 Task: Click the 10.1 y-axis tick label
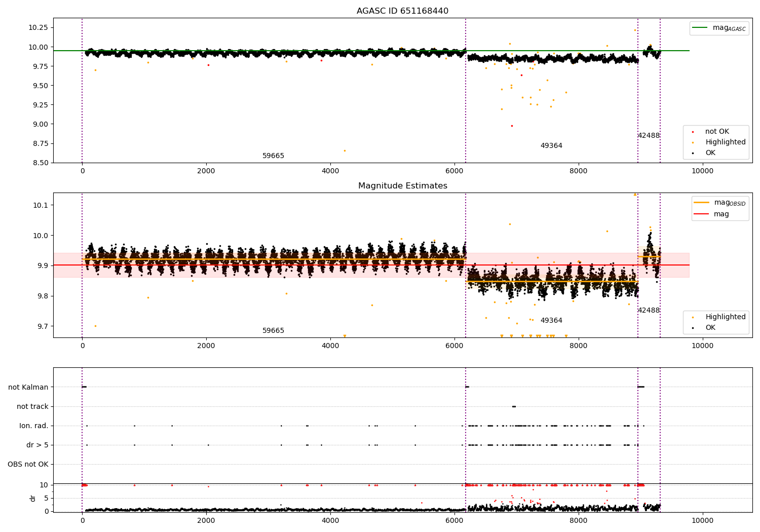pos(40,205)
